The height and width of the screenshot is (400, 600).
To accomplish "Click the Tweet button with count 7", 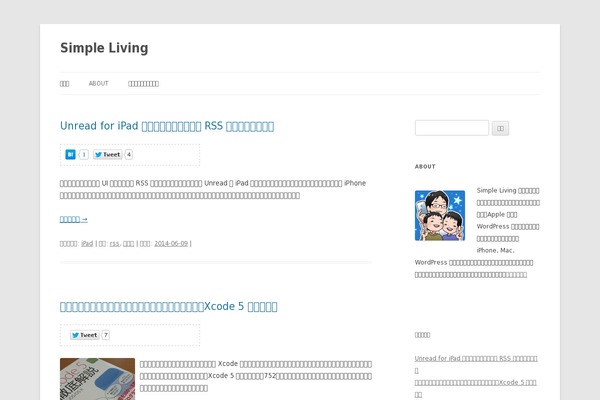I will pos(85,335).
